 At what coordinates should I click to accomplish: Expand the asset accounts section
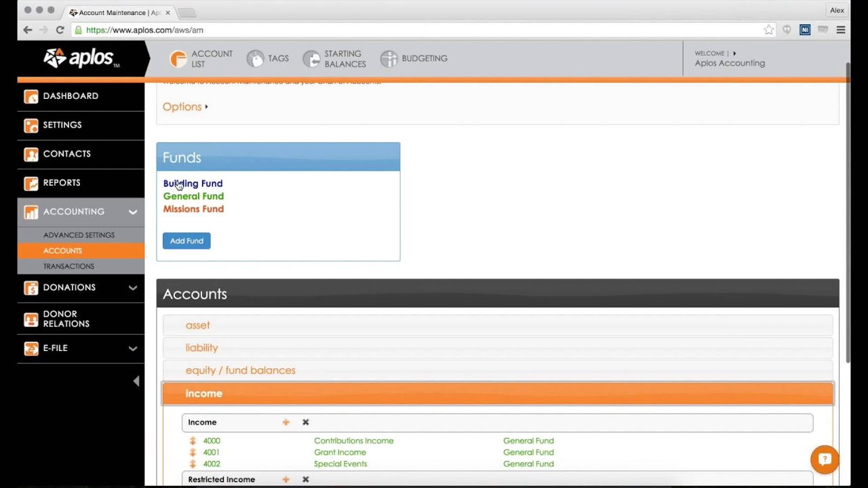click(497, 325)
